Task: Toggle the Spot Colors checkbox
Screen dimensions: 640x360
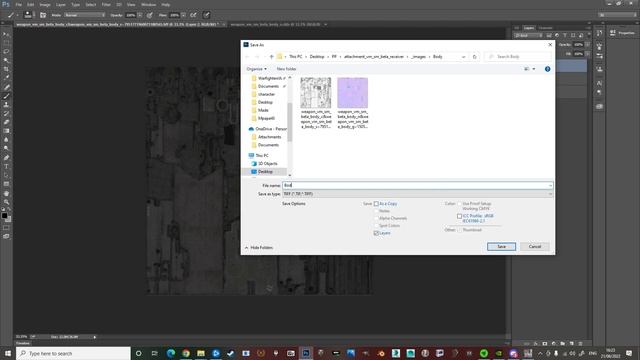Action: coord(376,226)
